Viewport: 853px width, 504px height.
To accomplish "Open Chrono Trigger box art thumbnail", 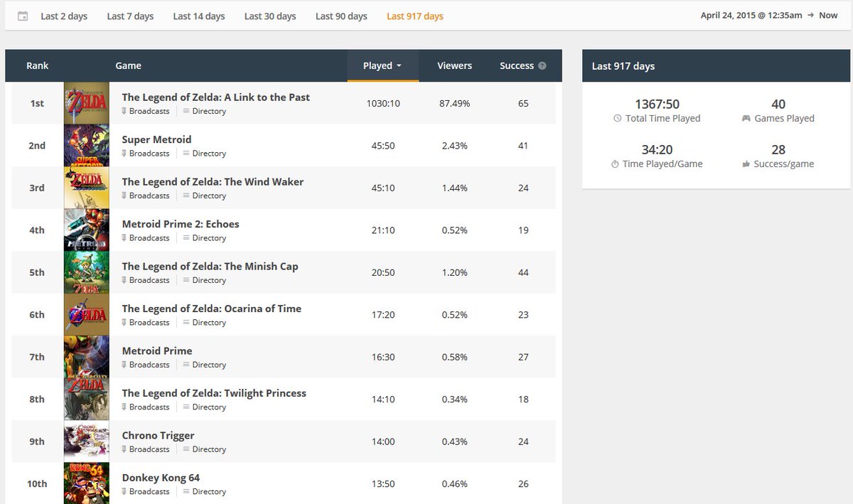I will (87, 441).
